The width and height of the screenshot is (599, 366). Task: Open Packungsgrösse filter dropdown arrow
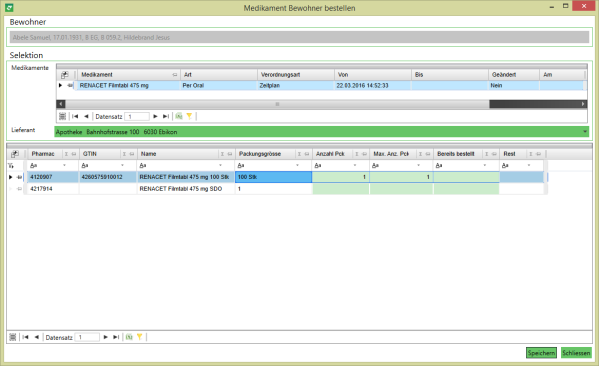[297, 165]
